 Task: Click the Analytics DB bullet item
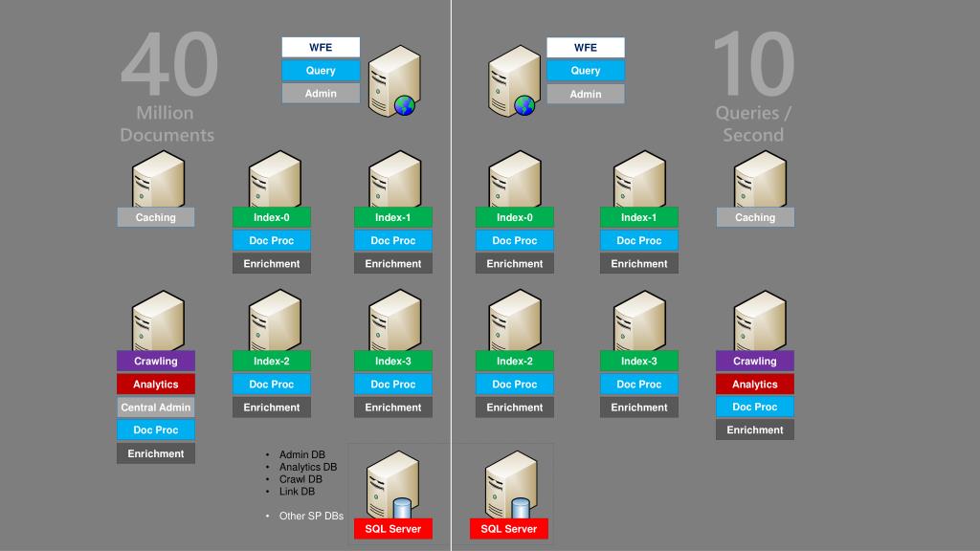308,467
